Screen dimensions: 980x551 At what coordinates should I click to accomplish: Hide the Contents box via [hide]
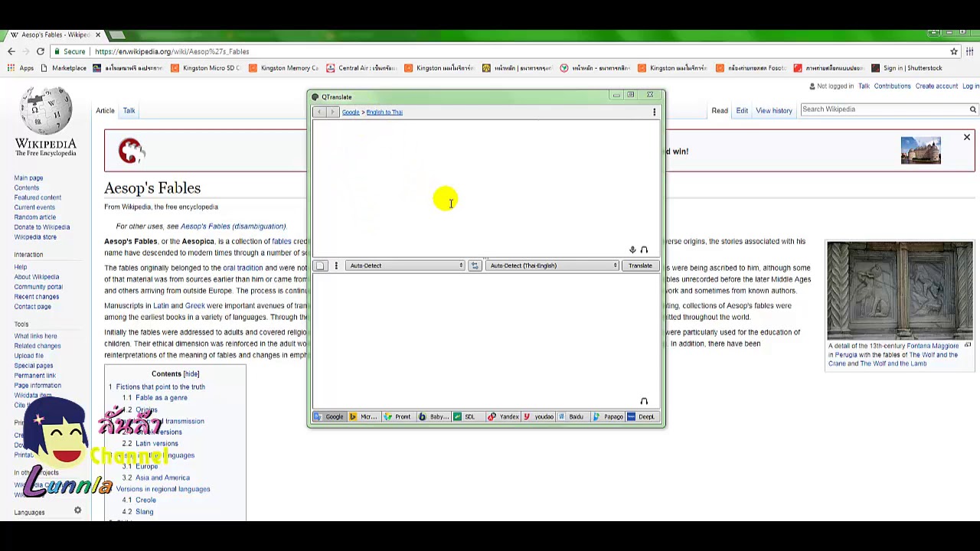[191, 374]
